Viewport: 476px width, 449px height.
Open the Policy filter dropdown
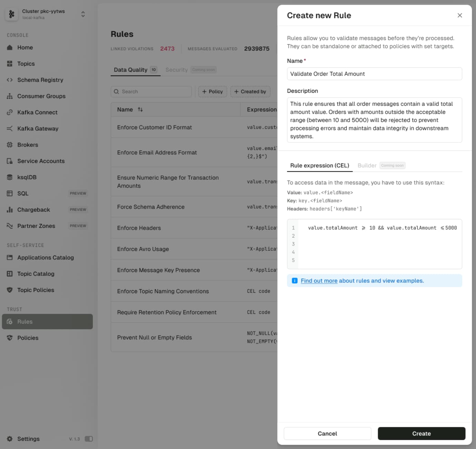click(212, 92)
